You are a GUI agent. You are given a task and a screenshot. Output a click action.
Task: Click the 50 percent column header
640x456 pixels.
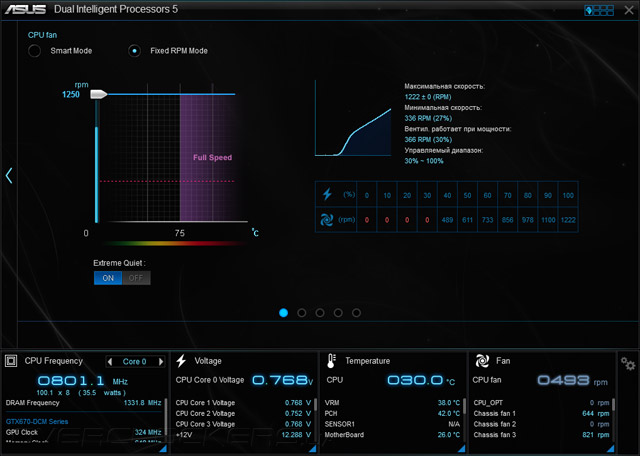467,196
